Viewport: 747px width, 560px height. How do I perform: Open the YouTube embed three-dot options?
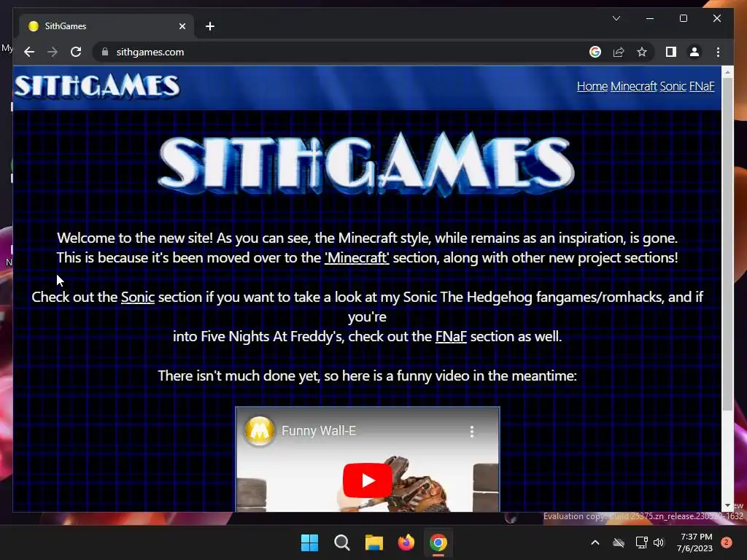(x=472, y=432)
